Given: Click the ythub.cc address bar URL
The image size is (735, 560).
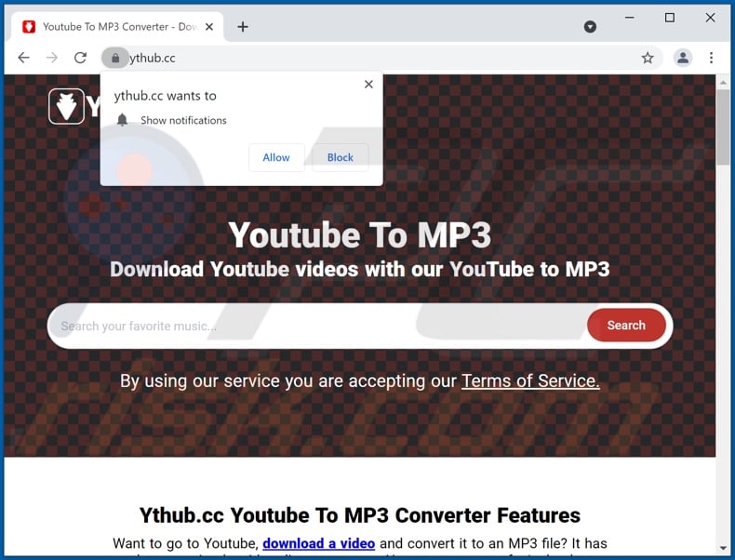Looking at the screenshot, I should 153,58.
